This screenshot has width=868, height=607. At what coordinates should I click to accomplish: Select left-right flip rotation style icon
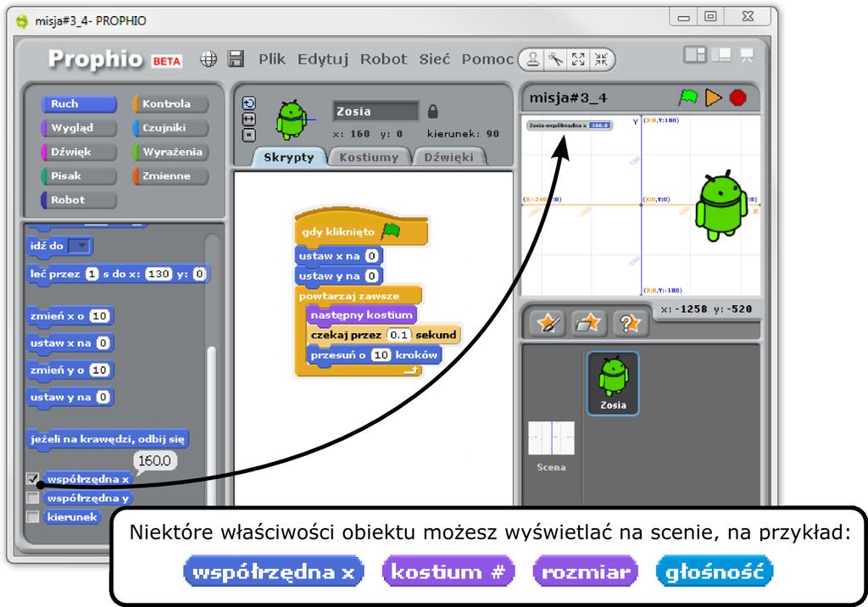click(249, 119)
